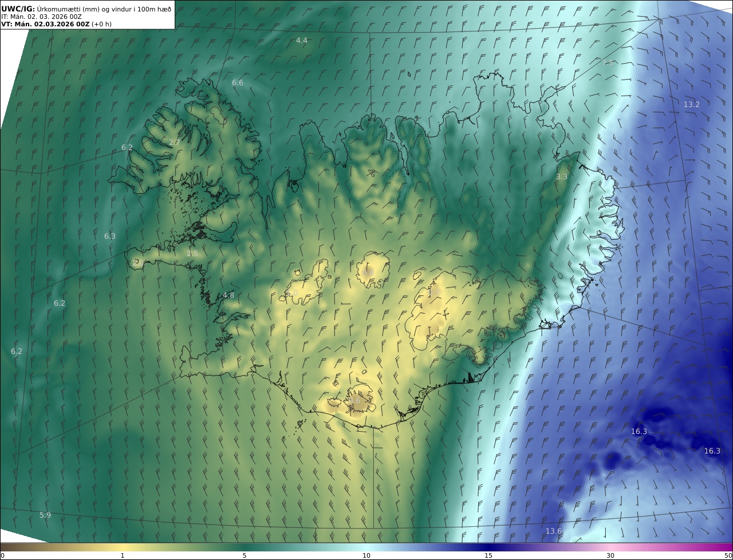Click the 6.3 value label on the map

(x=110, y=236)
